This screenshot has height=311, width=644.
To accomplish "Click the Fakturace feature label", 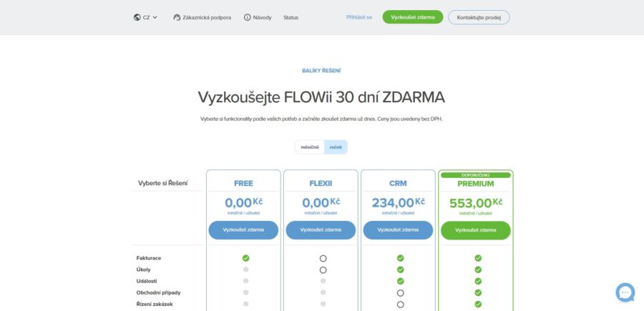I will [149, 258].
